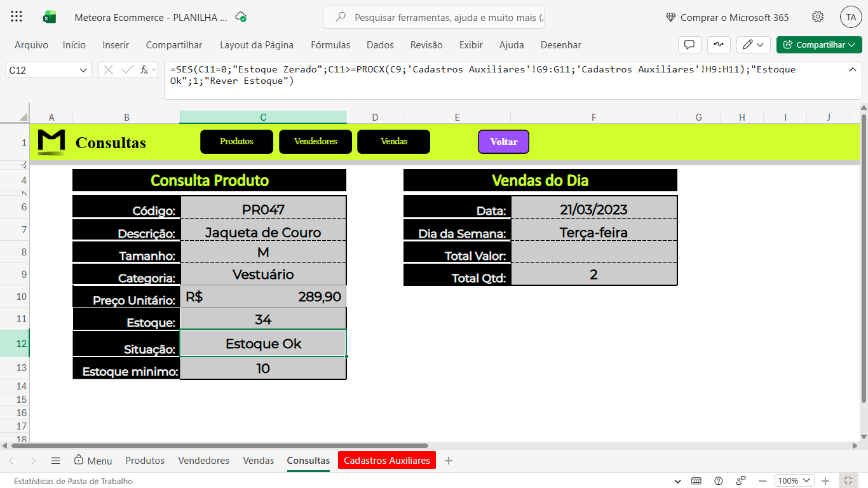Open the editing mode pencil dropdown

coord(754,44)
